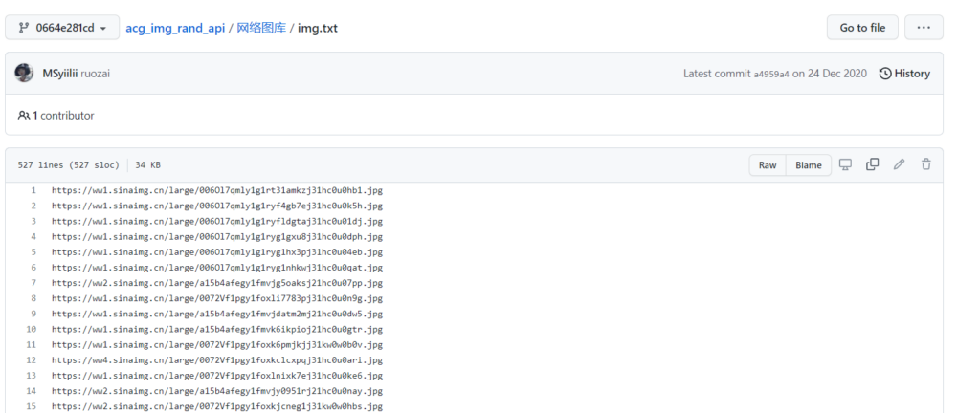Click the contributors people icon
The image size is (980, 413).
[24, 116]
